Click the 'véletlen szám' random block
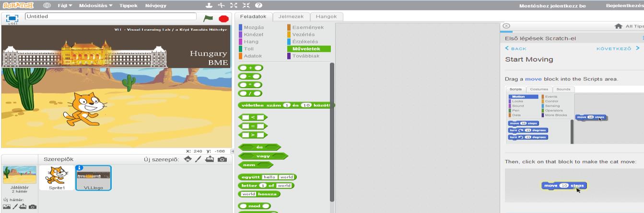 click(x=286, y=105)
